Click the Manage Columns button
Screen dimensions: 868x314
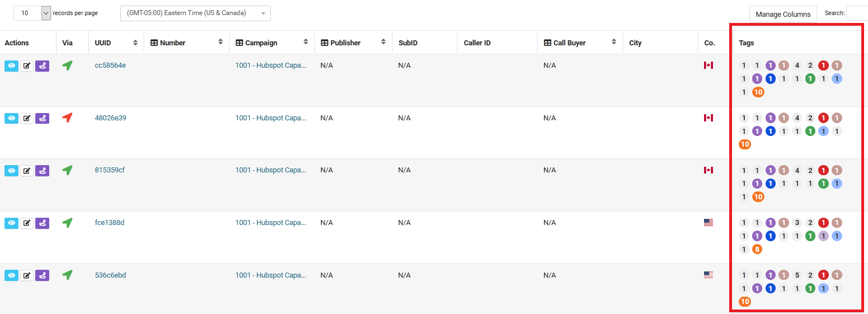tap(783, 14)
